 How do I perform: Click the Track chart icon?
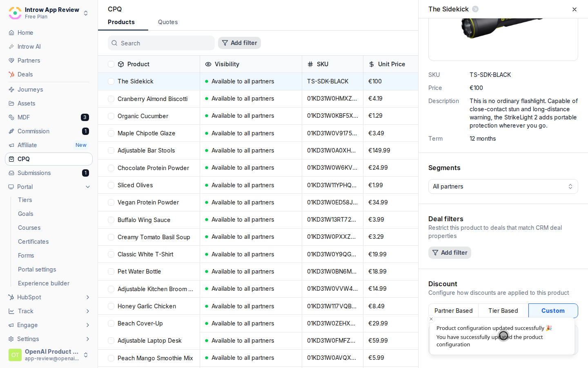pyautogui.click(x=11, y=311)
